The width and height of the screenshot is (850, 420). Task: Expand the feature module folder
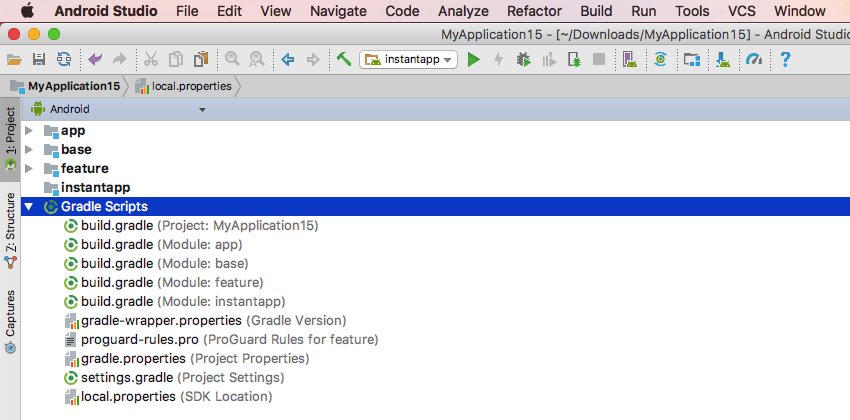coord(28,169)
